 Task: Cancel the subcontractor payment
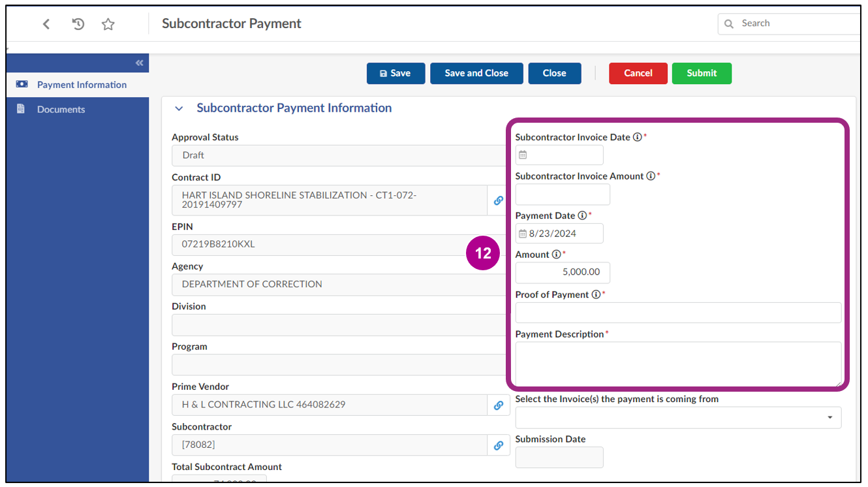(x=638, y=73)
